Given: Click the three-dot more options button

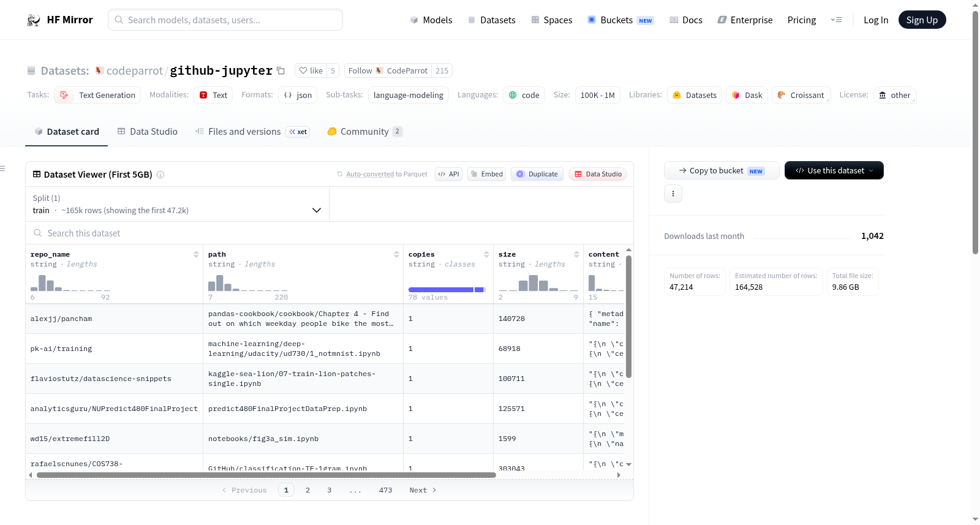Looking at the screenshot, I should pyautogui.click(x=673, y=194).
